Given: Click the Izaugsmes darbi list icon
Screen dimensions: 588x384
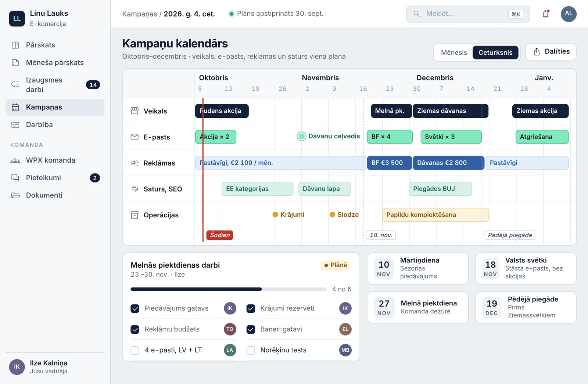Looking at the screenshot, I should pyautogui.click(x=15, y=84).
